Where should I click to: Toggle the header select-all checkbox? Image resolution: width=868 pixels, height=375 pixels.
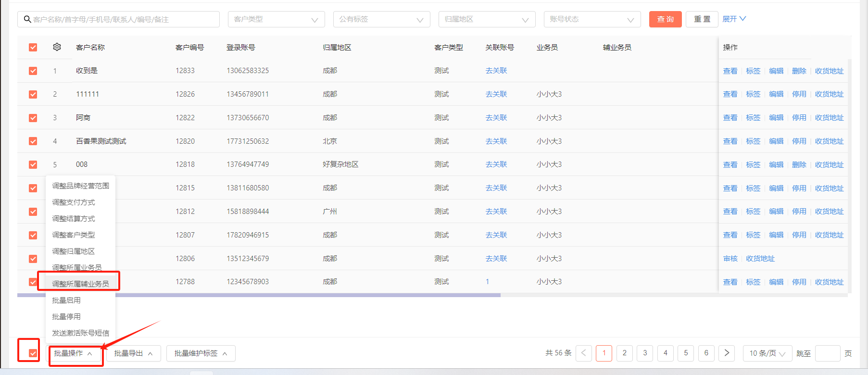click(x=33, y=47)
